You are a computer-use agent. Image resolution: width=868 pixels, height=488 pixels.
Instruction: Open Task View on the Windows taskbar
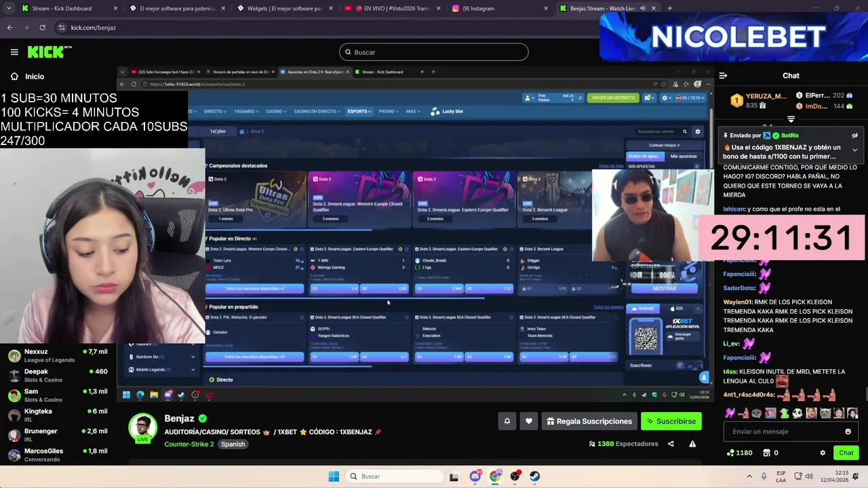pos(454,476)
